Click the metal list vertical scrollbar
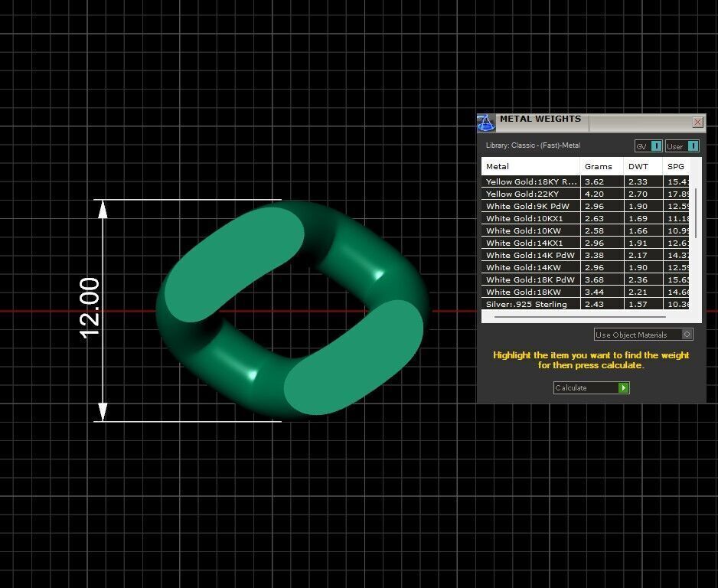 (x=696, y=213)
